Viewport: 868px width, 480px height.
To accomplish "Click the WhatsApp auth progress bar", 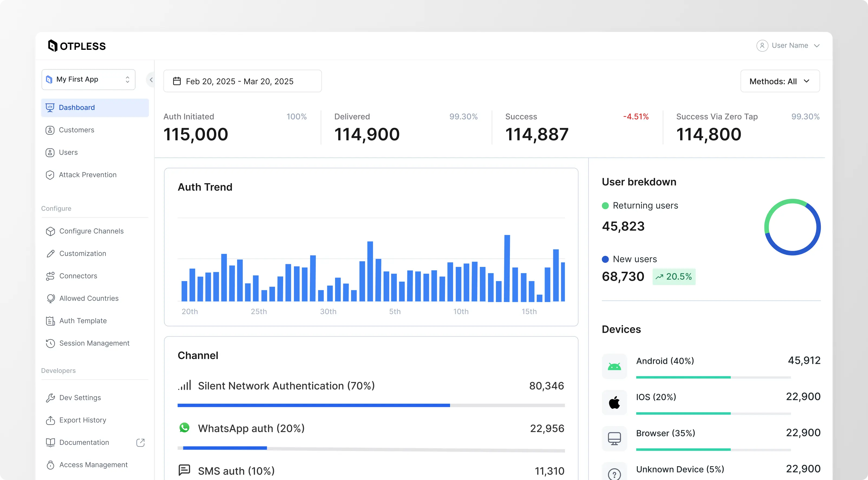I will coord(371,449).
